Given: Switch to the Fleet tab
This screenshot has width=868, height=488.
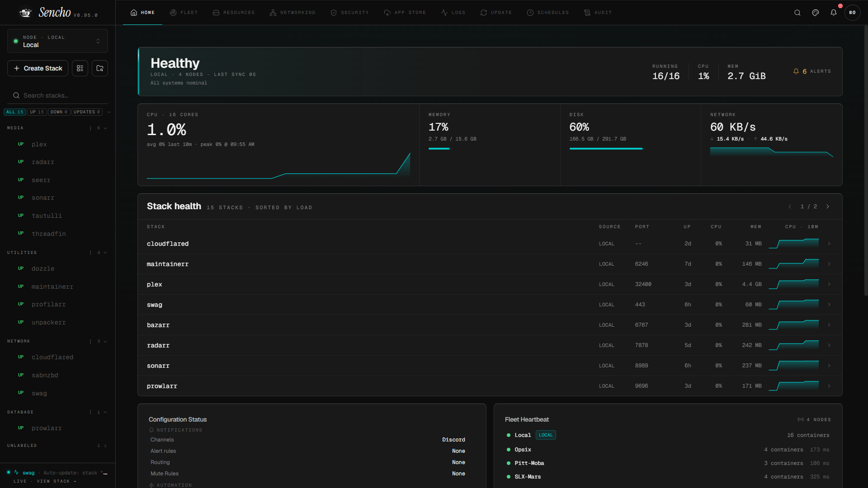Looking at the screenshot, I should [184, 13].
